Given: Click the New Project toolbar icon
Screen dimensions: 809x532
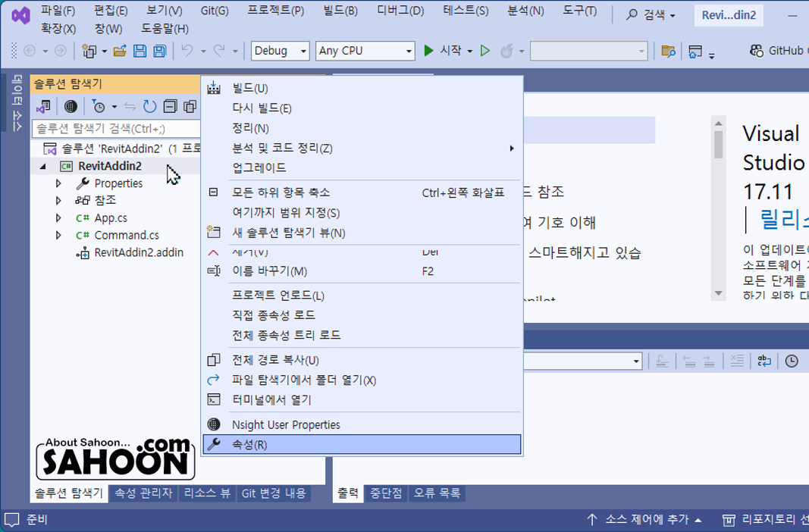Looking at the screenshot, I should coord(89,51).
